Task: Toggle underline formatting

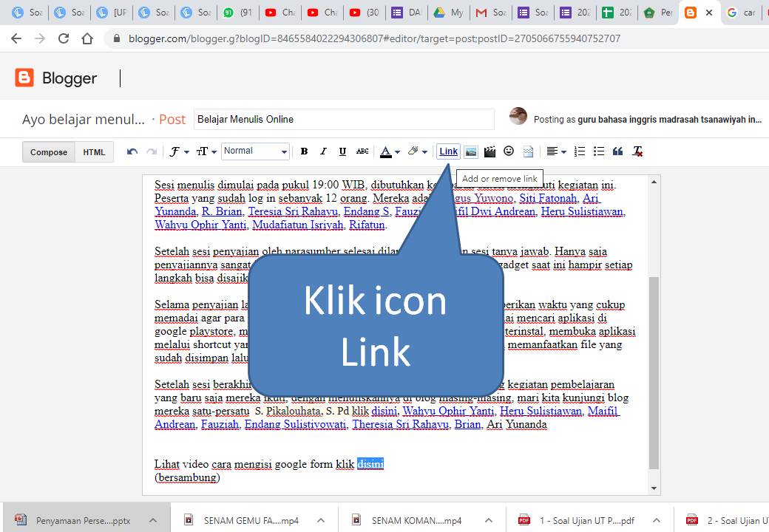Action: point(342,151)
